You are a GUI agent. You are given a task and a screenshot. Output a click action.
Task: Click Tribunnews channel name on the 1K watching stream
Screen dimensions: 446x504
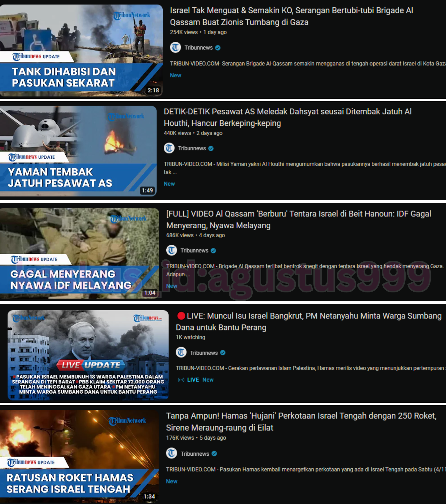coord(204,353)
